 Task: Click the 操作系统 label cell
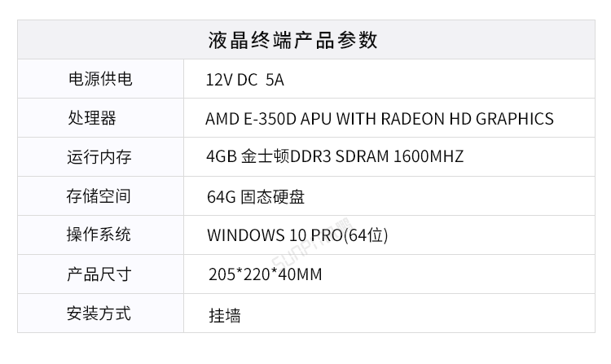click(99, 235)
